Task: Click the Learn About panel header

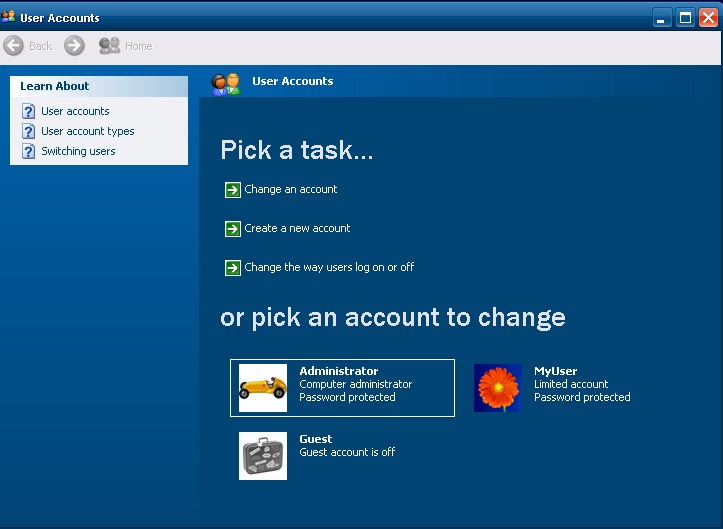Action: [x=99, y=86]
